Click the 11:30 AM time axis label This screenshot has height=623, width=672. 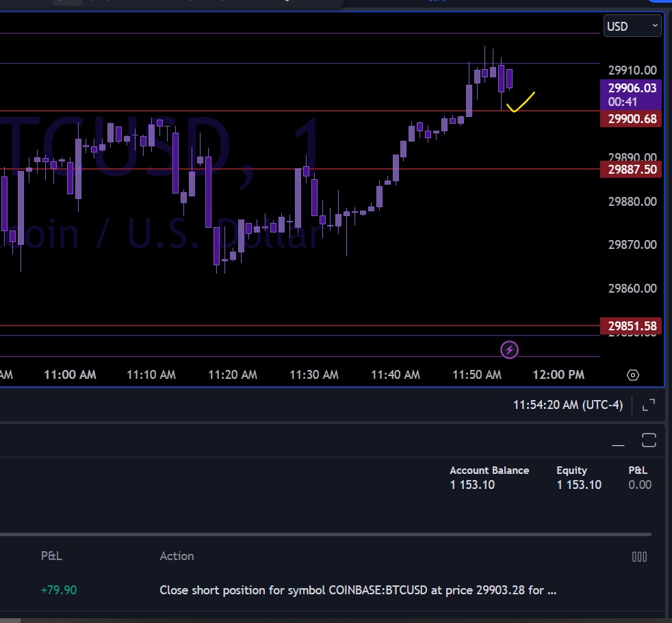(314, 375)
